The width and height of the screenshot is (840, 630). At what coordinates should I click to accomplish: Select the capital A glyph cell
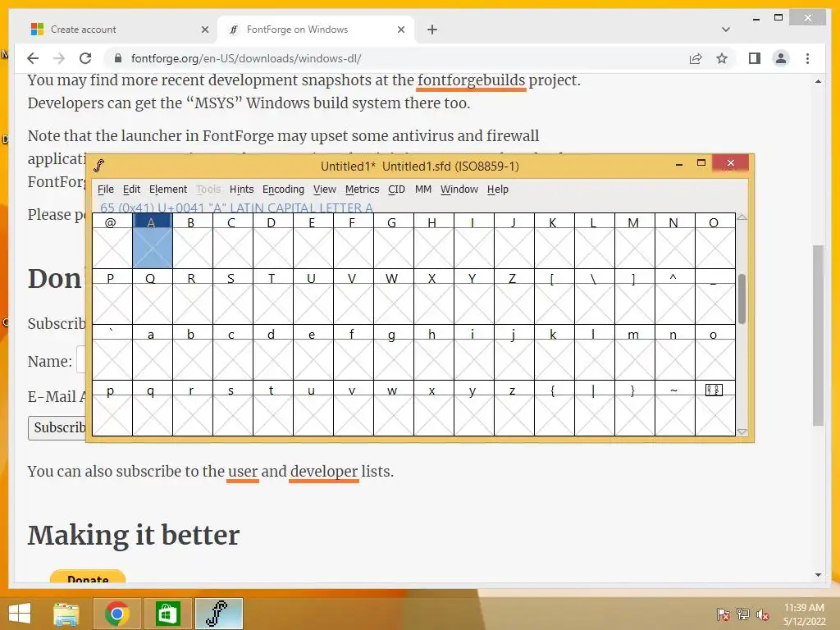[x=153, y=240]
